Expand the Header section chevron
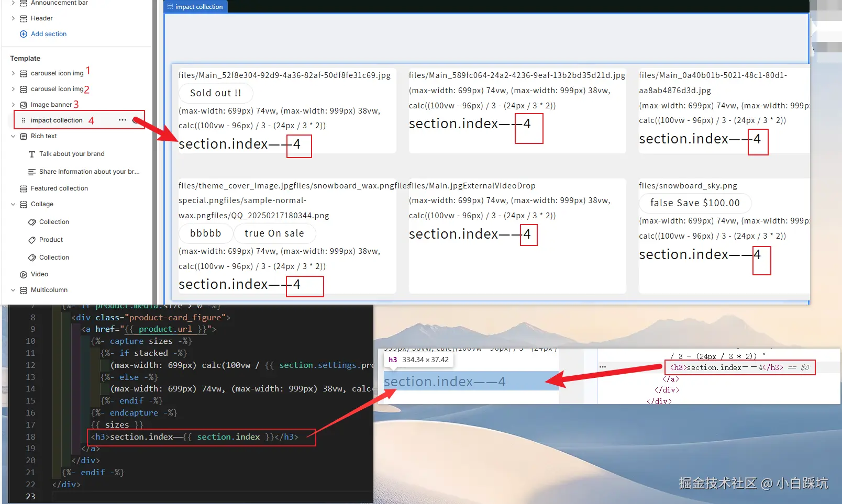842x504 pixels. (13, 18)
